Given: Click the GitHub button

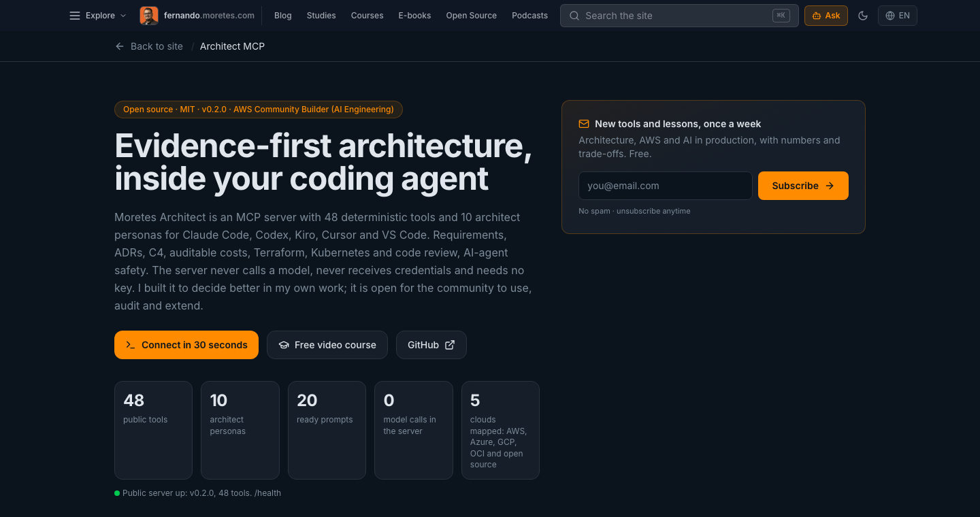Looking at the screenshot, I should 431,345.
